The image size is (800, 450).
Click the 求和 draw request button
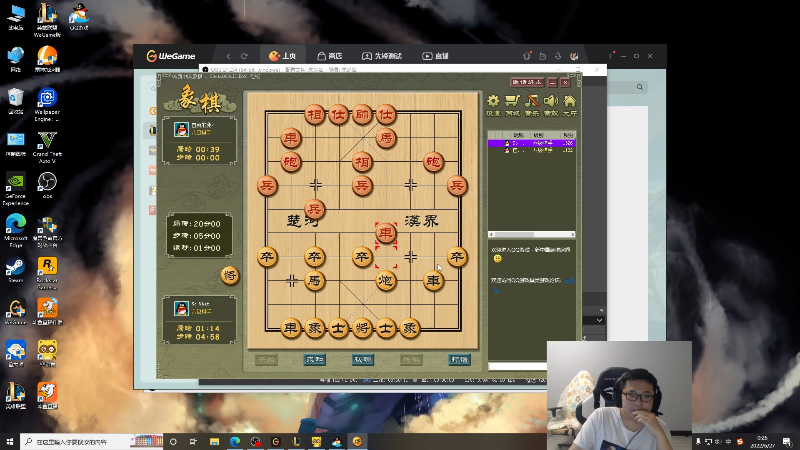pyautogui.click(x=315, y=360)
